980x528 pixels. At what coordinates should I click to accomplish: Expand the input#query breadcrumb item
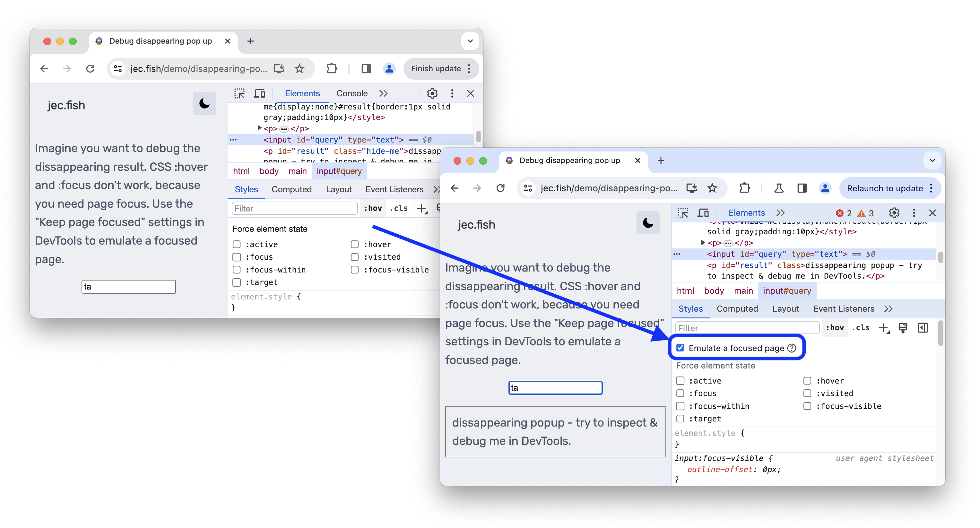tap(787, 291)
